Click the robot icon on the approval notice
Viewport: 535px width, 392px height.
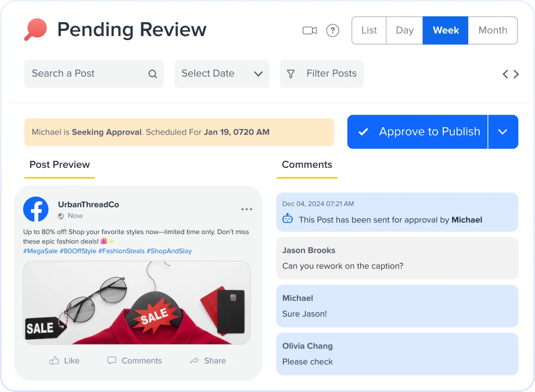[x=287, y=220]
